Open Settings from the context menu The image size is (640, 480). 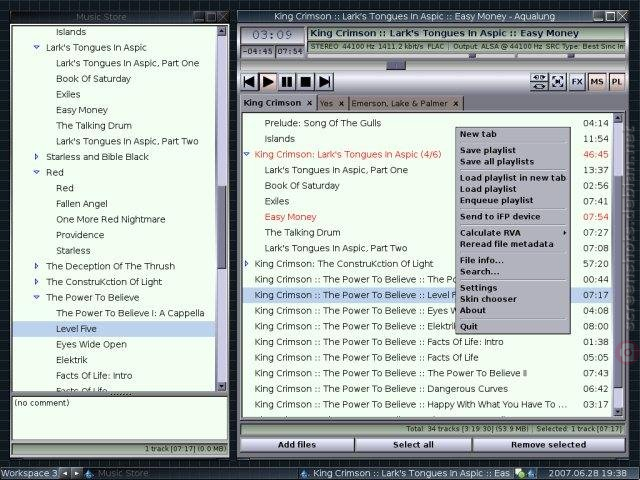point(478,288)
